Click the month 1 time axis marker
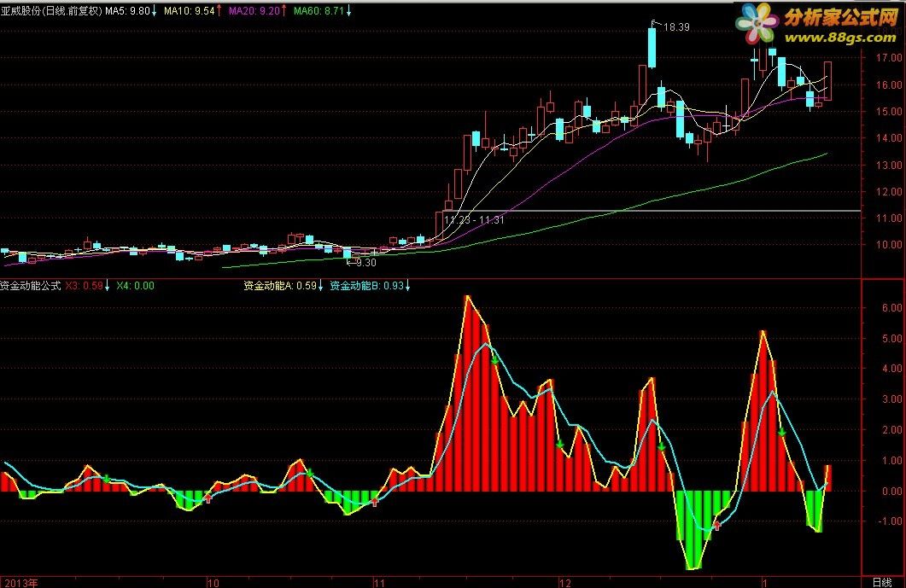 point(764,583)
